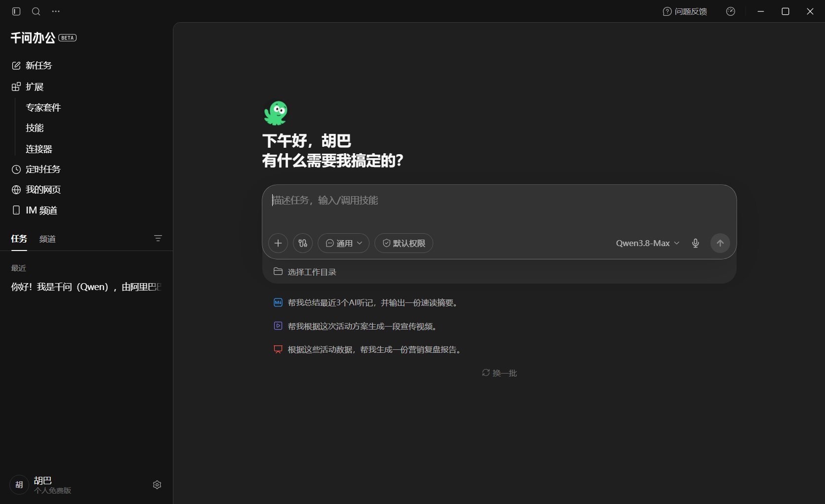Image resolution: width=825 pixels, height=504 pixels.
Task: Click the plus attach button
Action: coord(278,243)
